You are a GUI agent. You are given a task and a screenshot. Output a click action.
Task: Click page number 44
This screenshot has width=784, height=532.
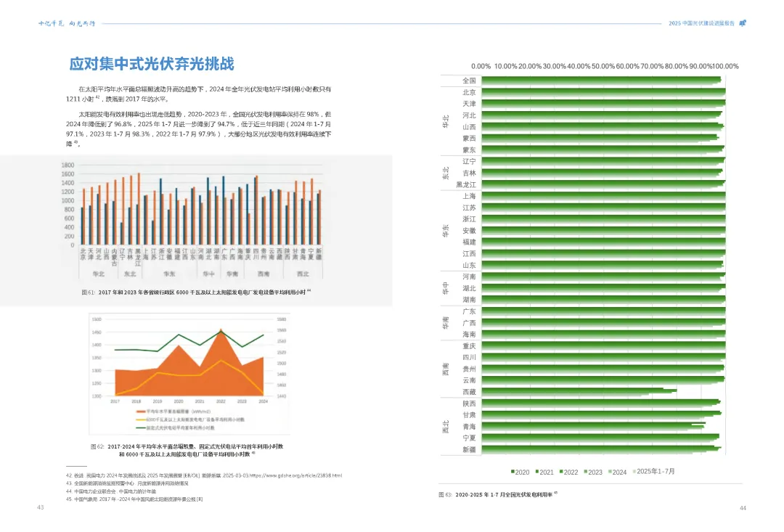[x=743, y=508]
